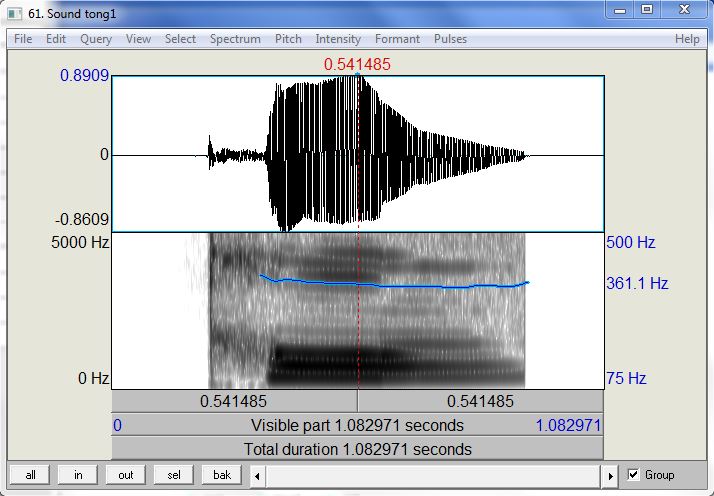Click the 361.1 Hz pitch value

(637, 283)
